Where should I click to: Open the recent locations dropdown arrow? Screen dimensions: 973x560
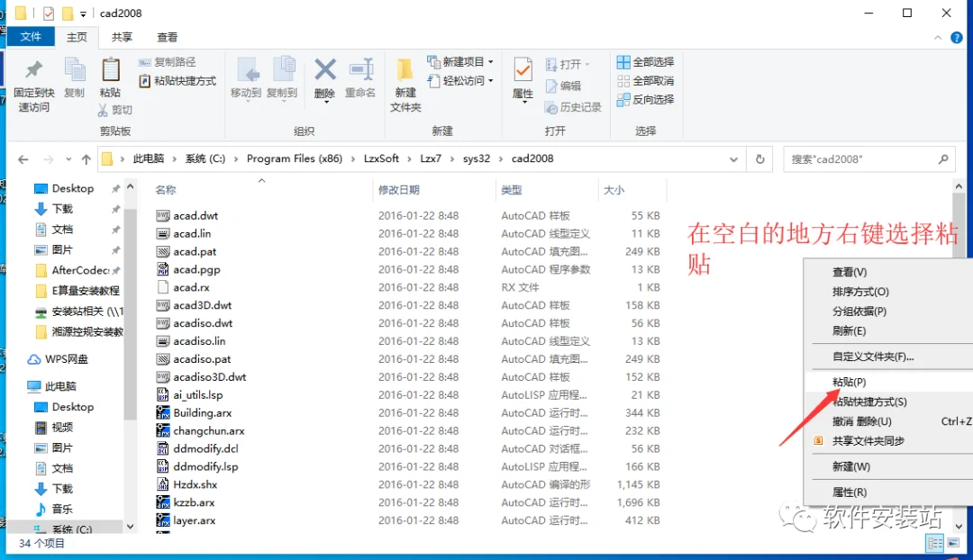pos(68,159)
